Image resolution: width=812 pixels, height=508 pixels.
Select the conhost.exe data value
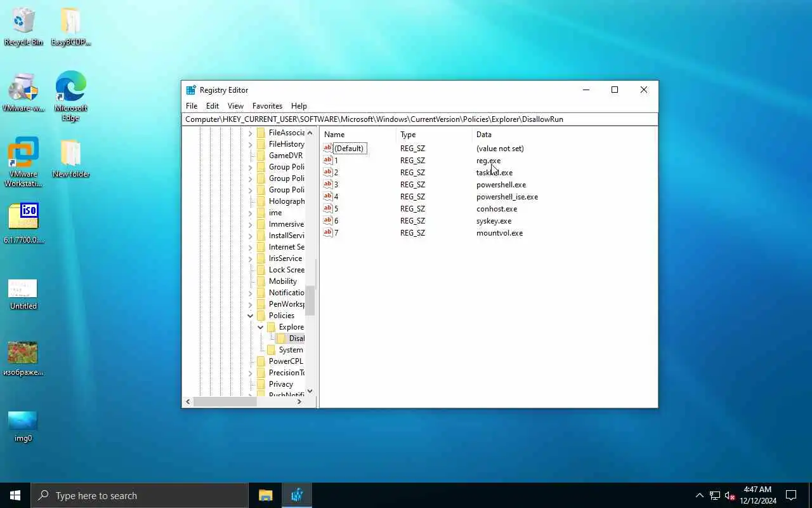(496, 209)
